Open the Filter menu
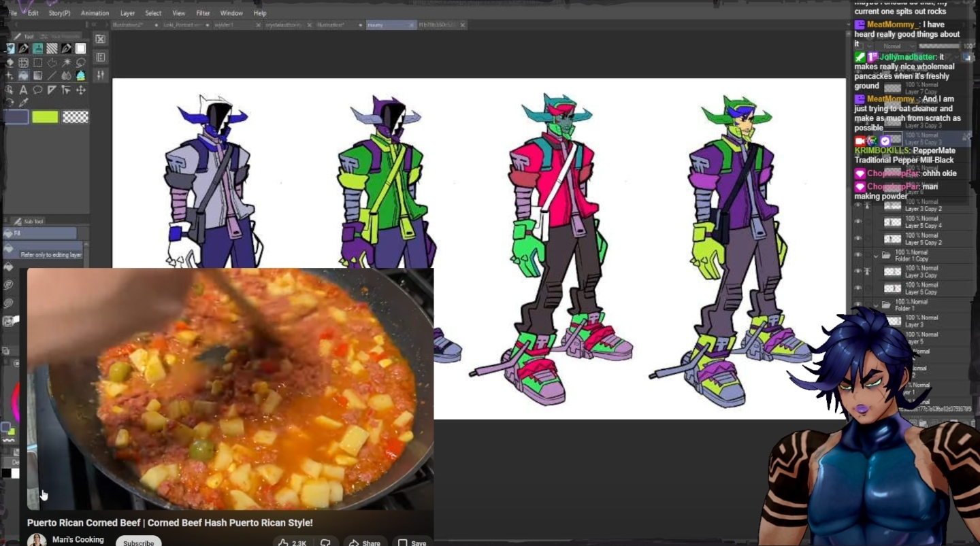 click(203, 13)
